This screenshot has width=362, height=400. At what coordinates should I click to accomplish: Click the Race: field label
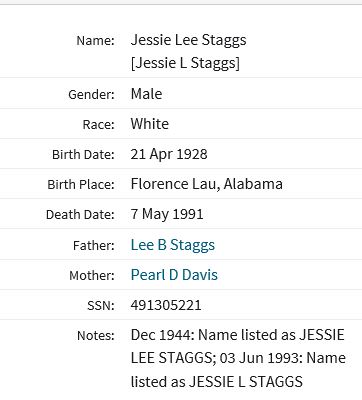[98, 125]
